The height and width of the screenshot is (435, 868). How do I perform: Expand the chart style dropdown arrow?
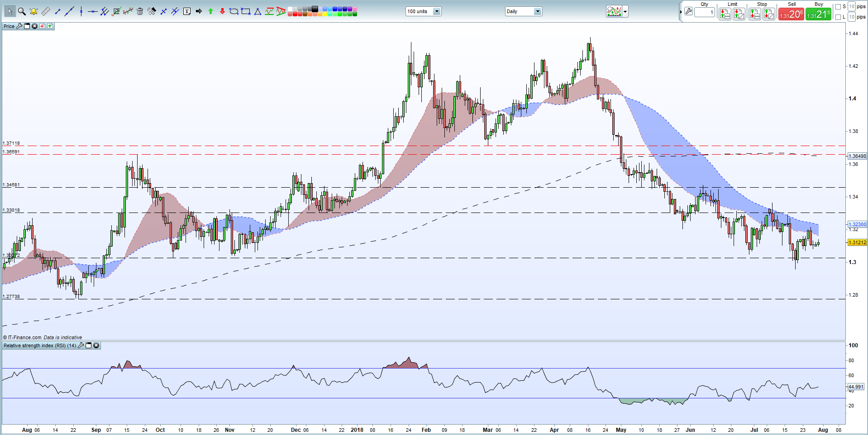point(625,12)
